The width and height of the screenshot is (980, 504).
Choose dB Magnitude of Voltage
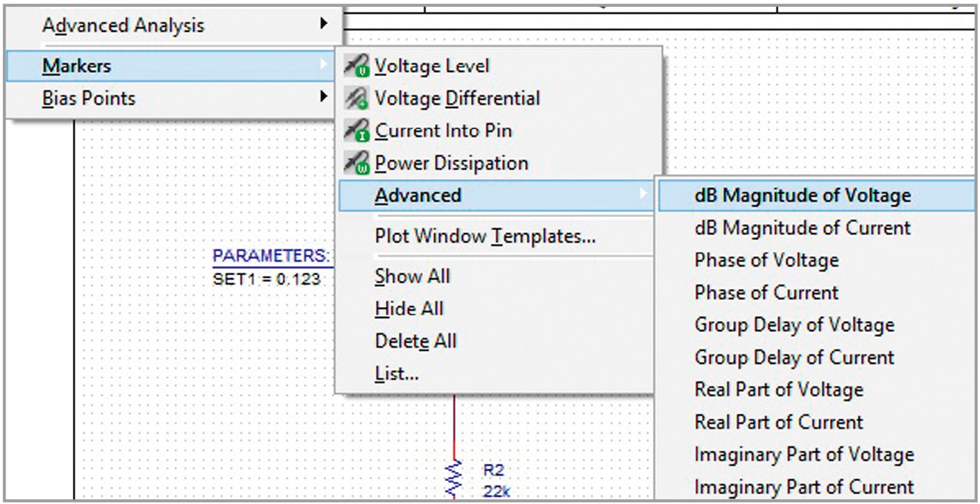click(x=802, y=195)
